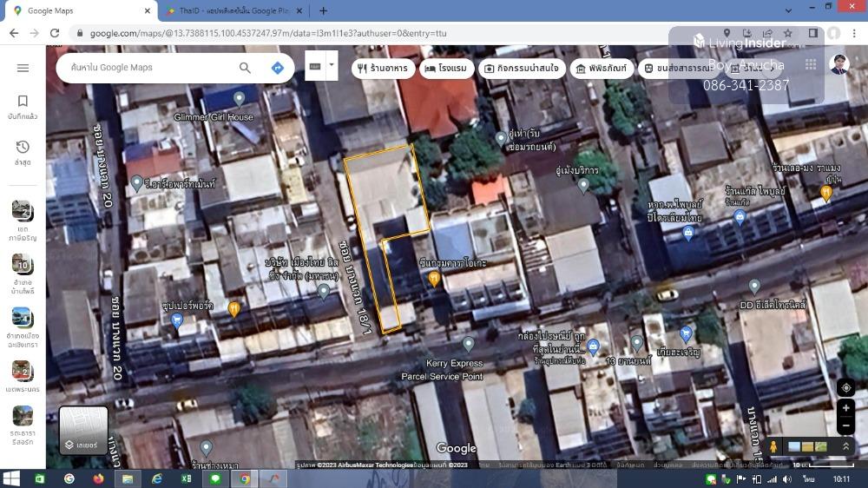The image size is (868, 488).
Task: Open Firefox from the Windows taskbar
Action: (x=98, y=478)
